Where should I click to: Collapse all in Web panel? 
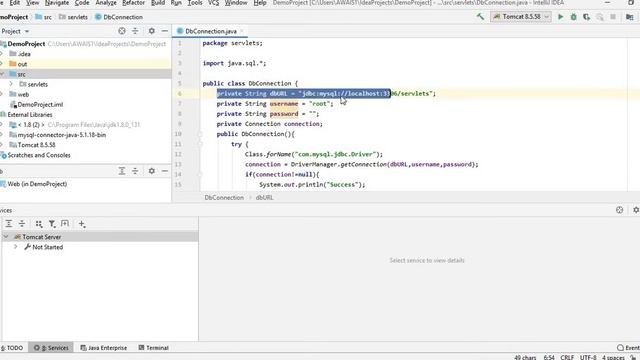135,171
